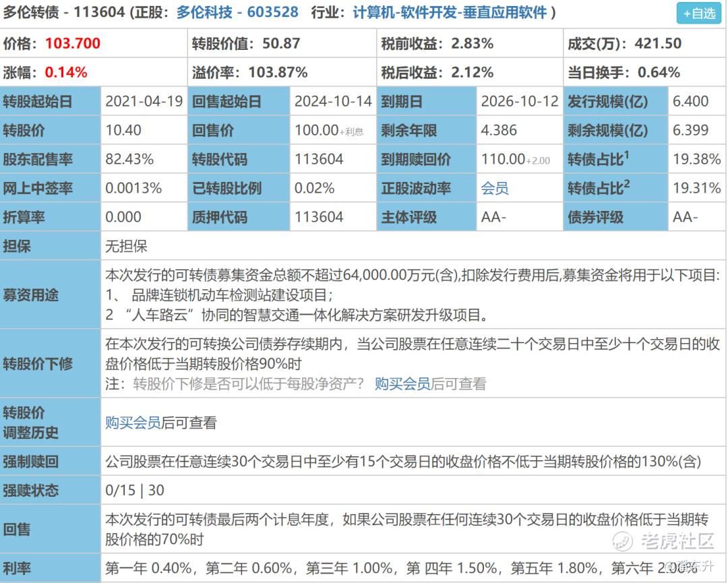Screen dimensions: 728x583
Task: Select the 税后收益 value 2.12%
Action: point(472,72)
